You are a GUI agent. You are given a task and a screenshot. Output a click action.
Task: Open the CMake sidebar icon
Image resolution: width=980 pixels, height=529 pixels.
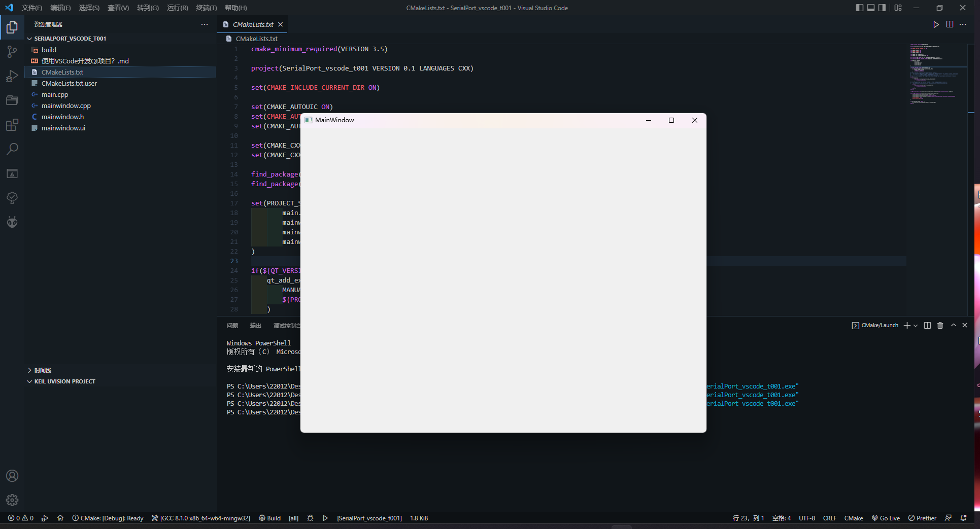point(12,173)
